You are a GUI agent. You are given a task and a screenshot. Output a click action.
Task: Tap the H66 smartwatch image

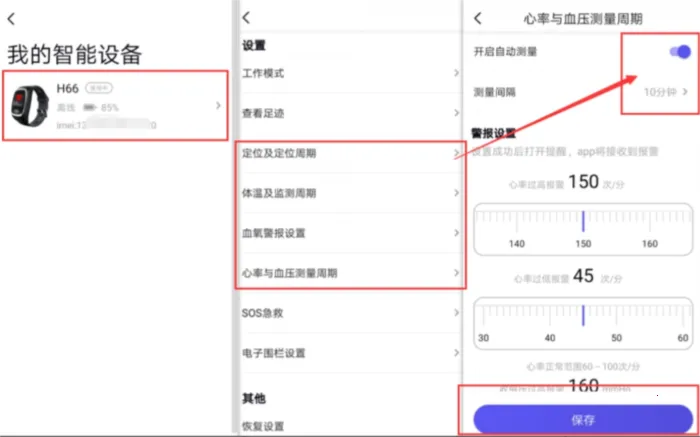[30, 105]
